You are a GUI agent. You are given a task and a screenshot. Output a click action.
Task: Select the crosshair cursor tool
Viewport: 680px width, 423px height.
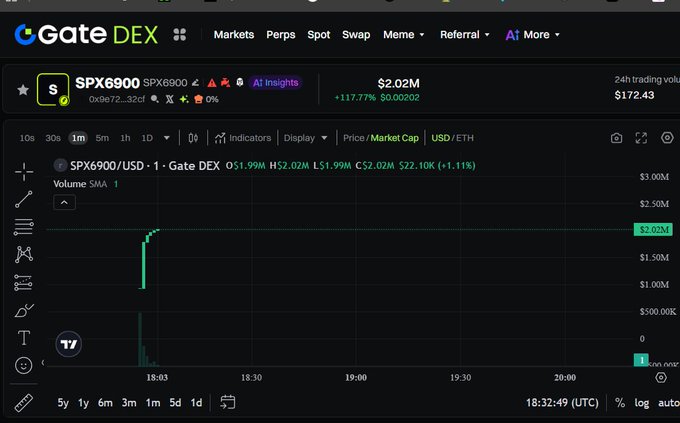pyautogui.click(x=24, y=172)
